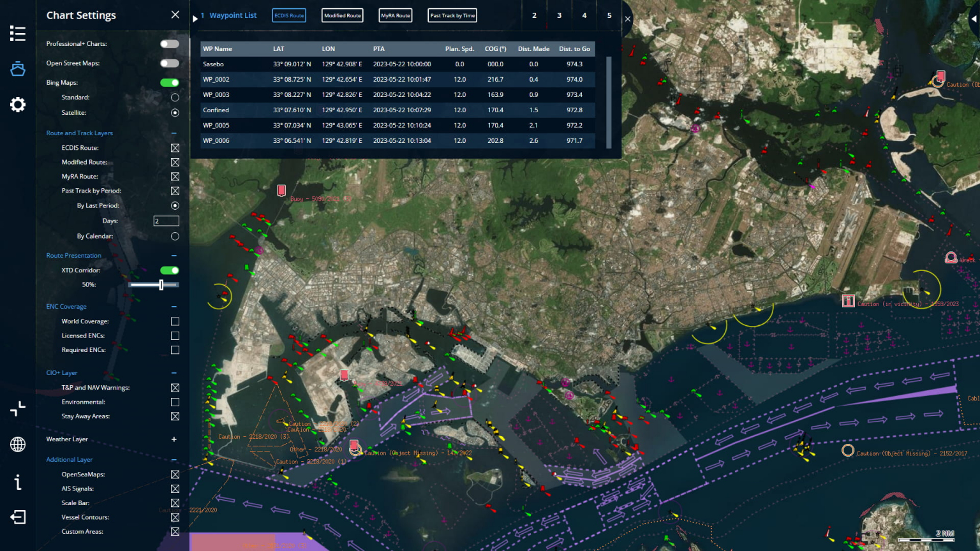Click the MyRA Route button
This screenshot has height=551, width=980.
tap(395, 15)
